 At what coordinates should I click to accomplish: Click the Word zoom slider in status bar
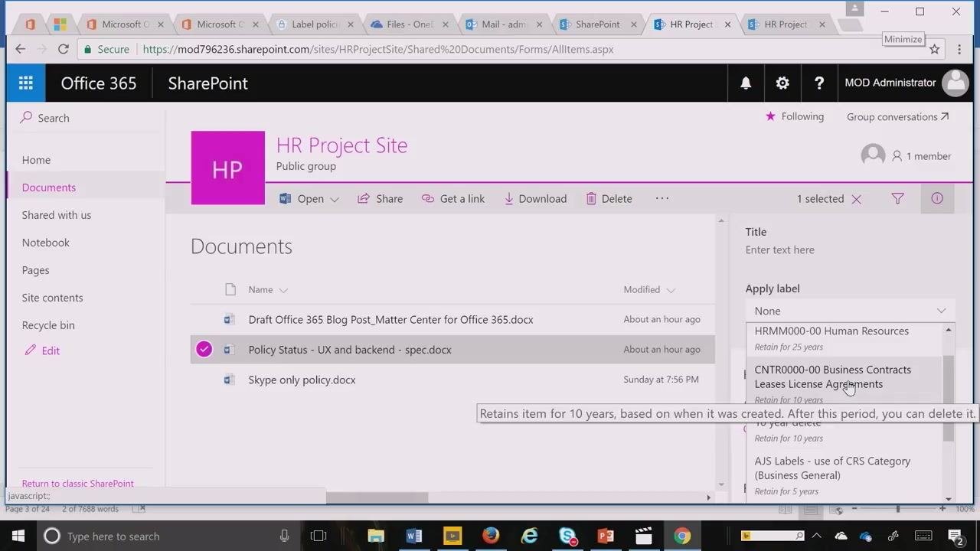(x=898, y=509)
